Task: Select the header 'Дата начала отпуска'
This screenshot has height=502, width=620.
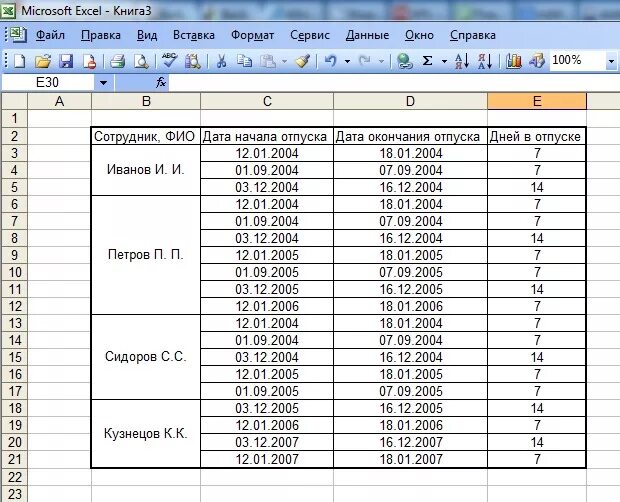Action: pyautogui.click(x=267, y=136)
